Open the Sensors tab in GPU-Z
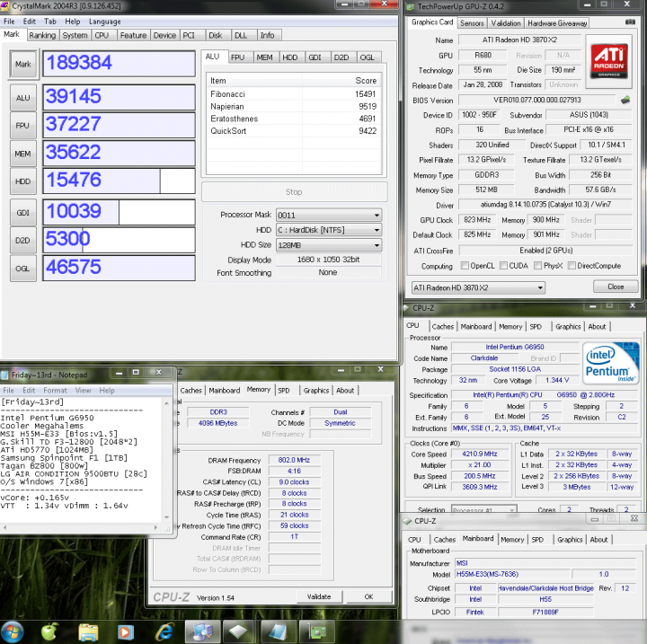This screenshot has width=647, height=644. pos(472,23)
